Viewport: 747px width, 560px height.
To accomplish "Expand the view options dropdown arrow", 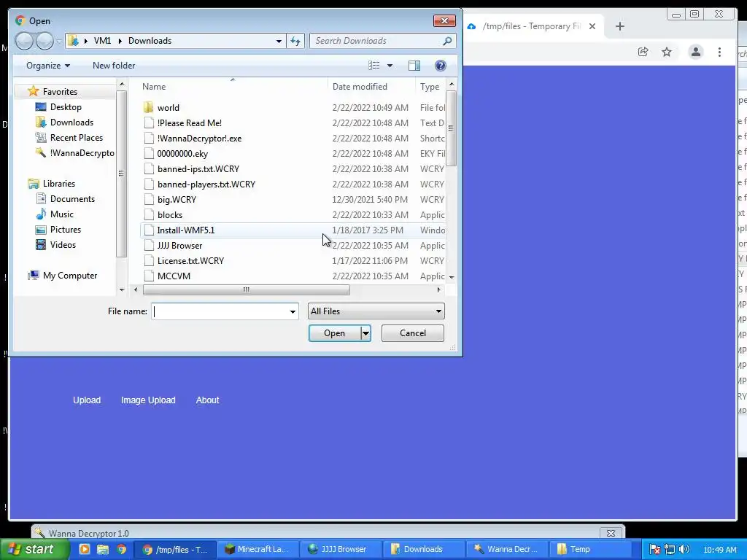I will tap(390, 66).
